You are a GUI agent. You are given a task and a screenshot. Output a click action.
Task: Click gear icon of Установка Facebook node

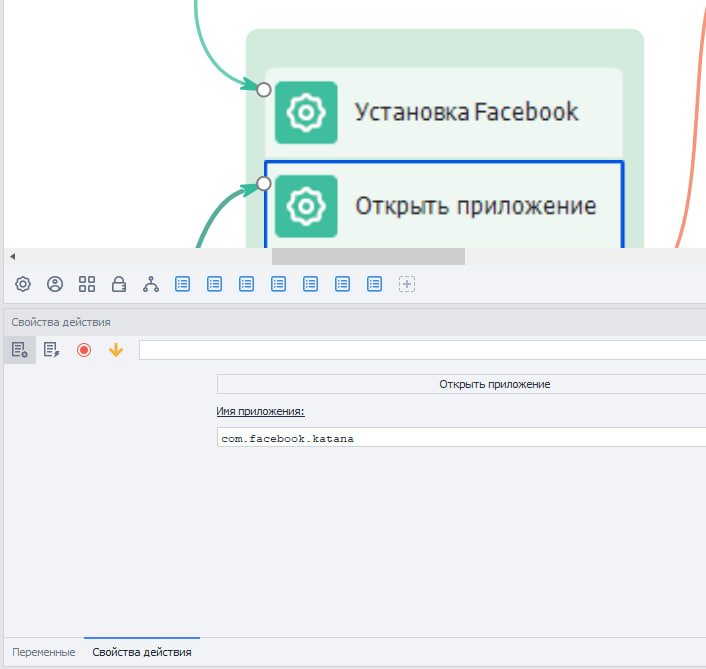point(306,113)
